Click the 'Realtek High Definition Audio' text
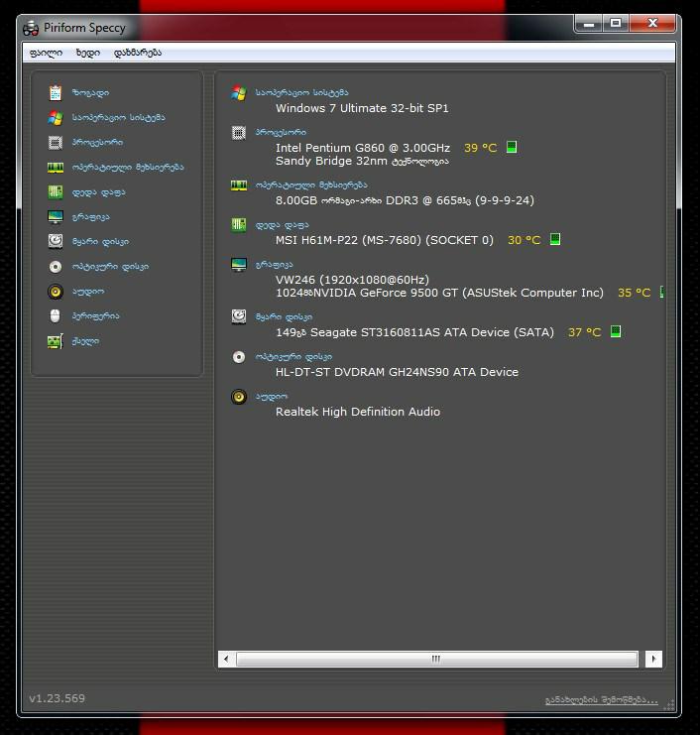Viewport: 700px width, 735px height. click(x=358, y=412)
